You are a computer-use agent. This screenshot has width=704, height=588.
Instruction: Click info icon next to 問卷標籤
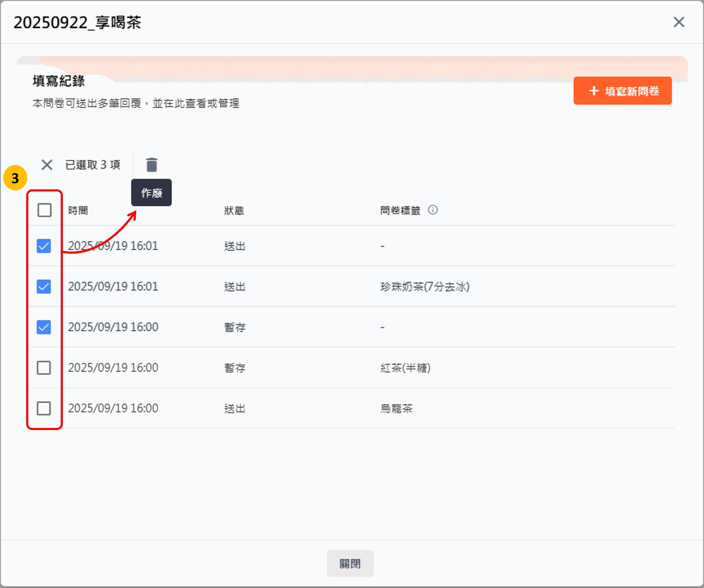click(x=433, y=210)
